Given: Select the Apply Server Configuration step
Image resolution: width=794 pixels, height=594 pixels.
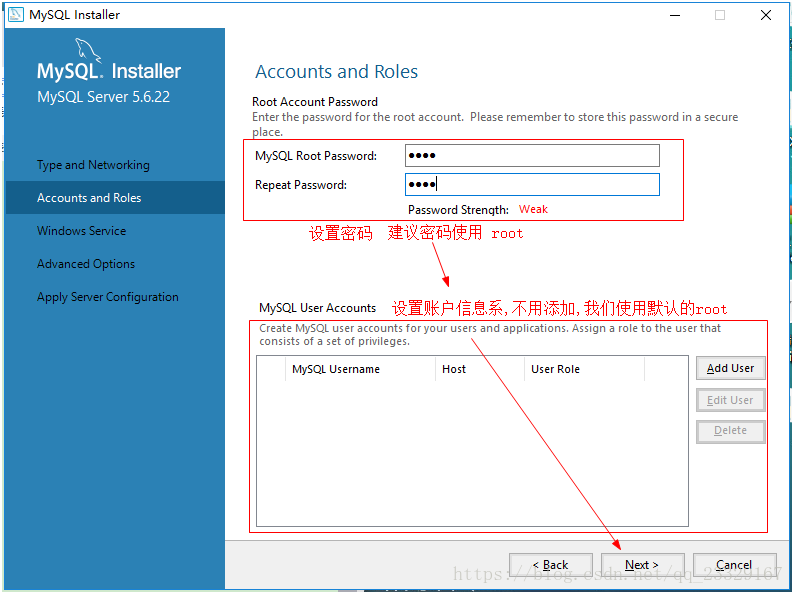Looking at the screenshot, I should [108, 297].
